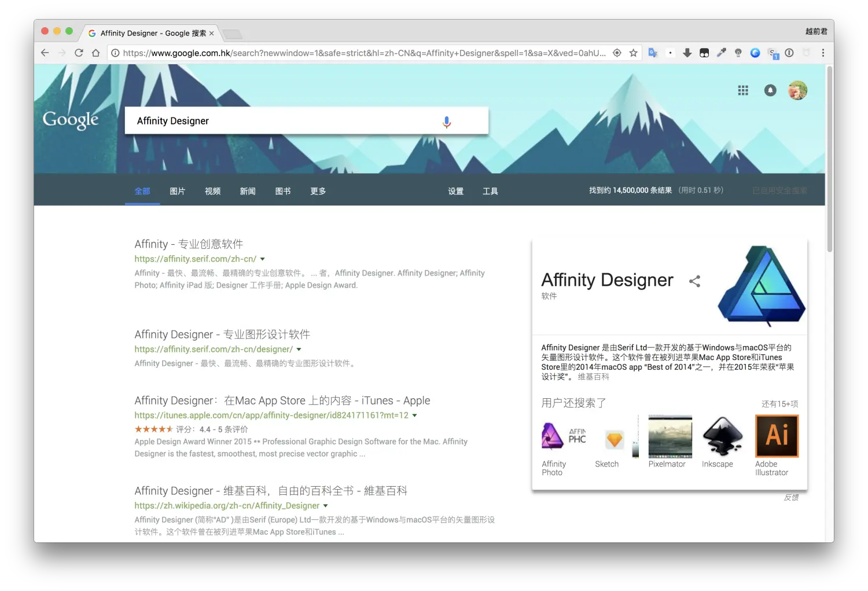Click 用户还搜索了 heading

pyautogui.click(x=573, y=403)
